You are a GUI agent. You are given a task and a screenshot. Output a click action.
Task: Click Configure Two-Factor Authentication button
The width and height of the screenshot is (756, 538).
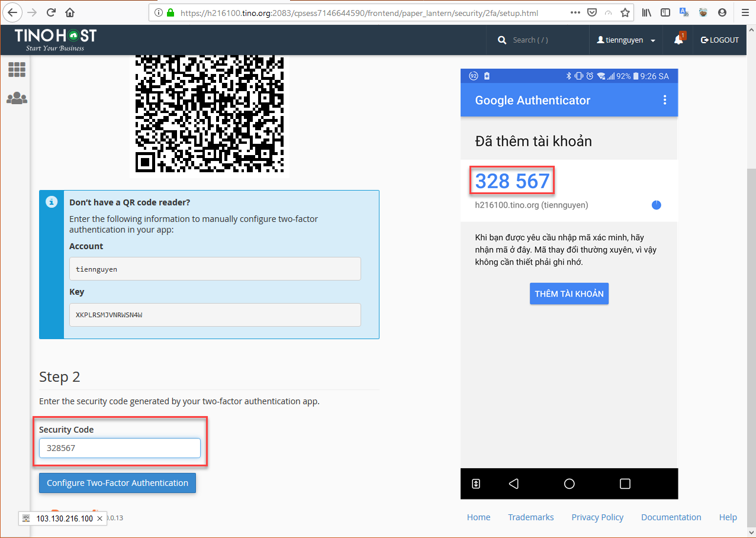tap(117, 483)
